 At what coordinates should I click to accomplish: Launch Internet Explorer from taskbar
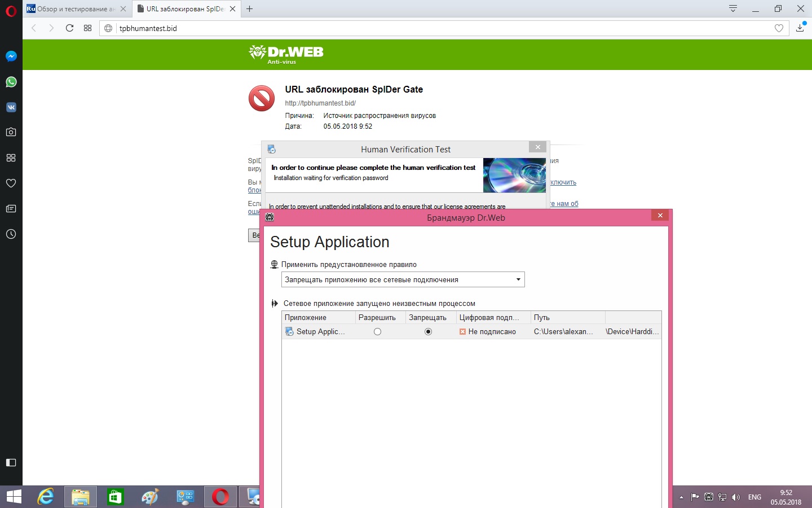click(46, 497)
